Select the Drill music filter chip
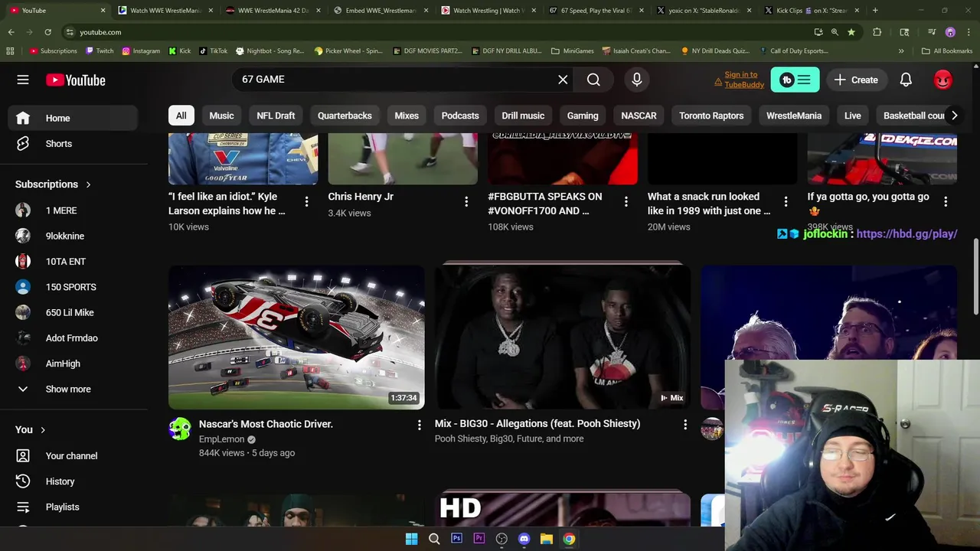This screenshot has width=980, height=551. tap(523, 116)
